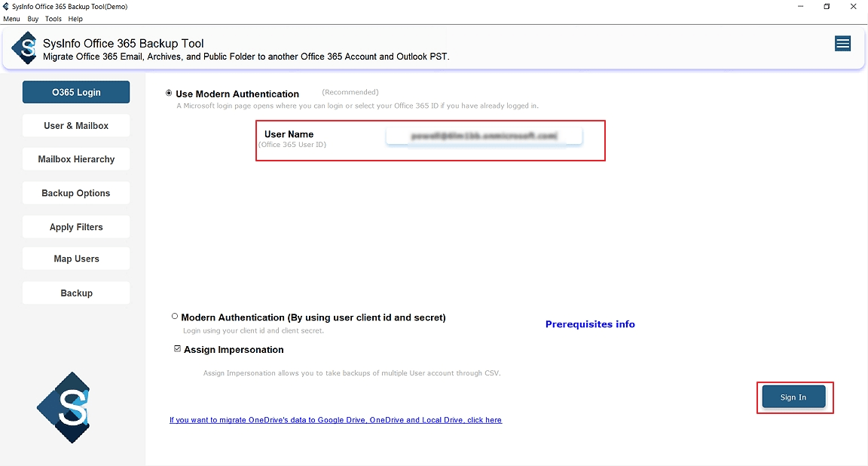Open the Prerequisites info link
The height and width of the screenshot is (466, 868).
pyautogui.click(x=590, y=324)
